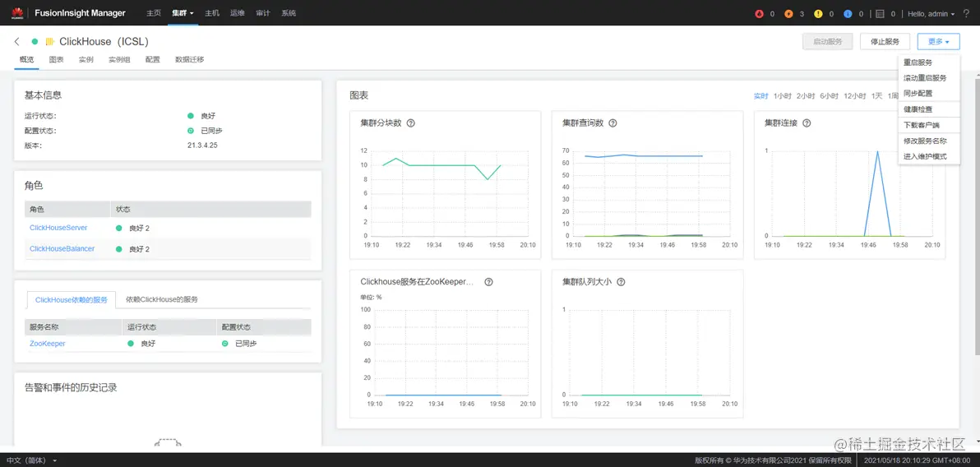Switch to the 实例 tab
Viewport: 980px width, 467px height.
[86, 60]
